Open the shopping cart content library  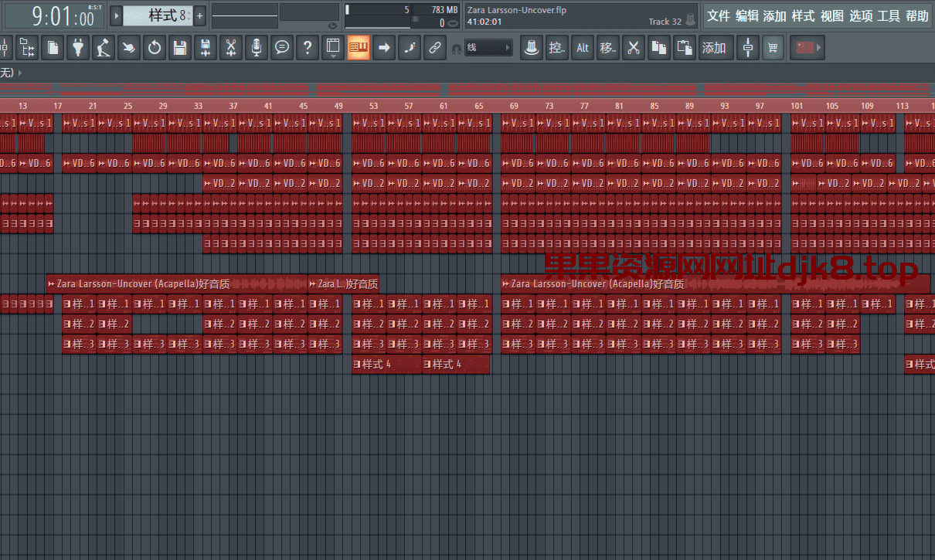tap(772, 48)
